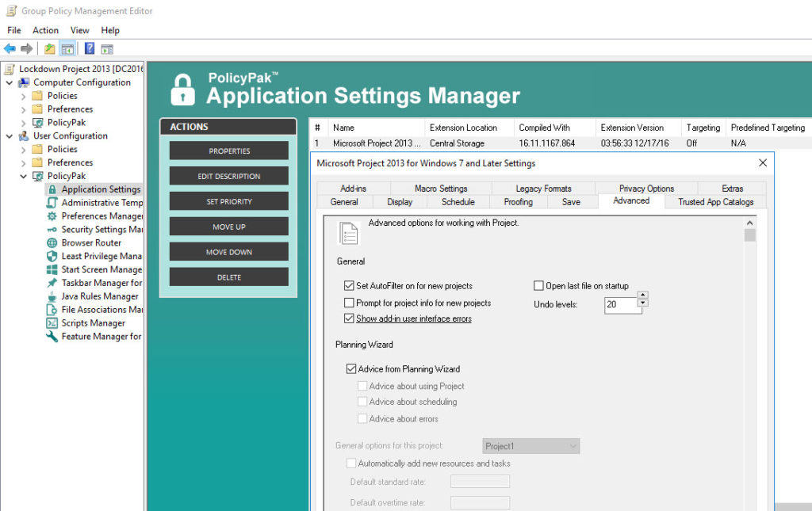Click the Java Rules Manager coffee icon
The image size is (812, 511).
[x=52, y=296]
